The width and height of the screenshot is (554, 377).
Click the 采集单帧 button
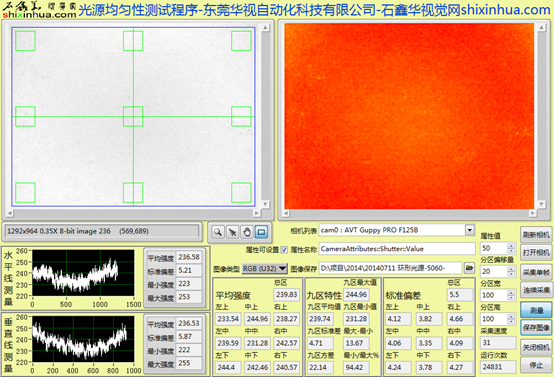(x=536, y=272)
